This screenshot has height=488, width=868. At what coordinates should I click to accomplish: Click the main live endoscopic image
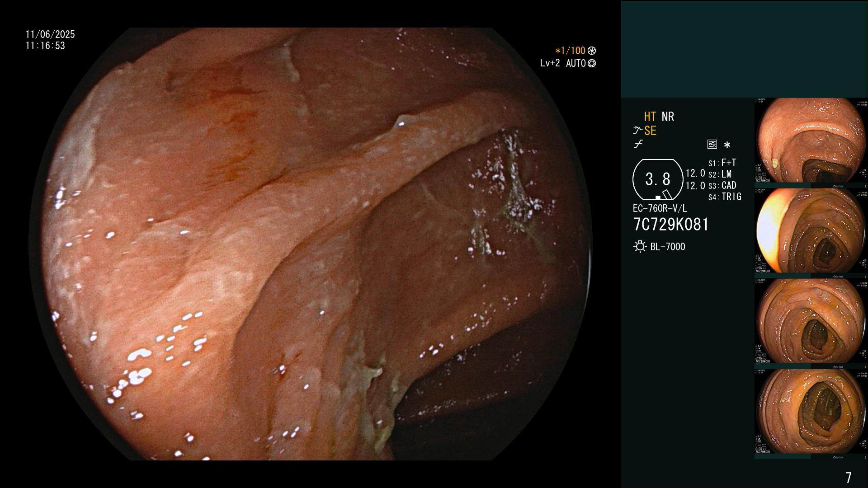[310, 244]
